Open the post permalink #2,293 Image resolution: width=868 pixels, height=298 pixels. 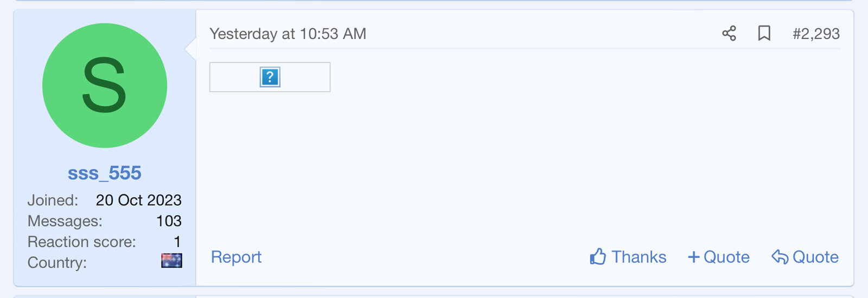pos(816,34)
